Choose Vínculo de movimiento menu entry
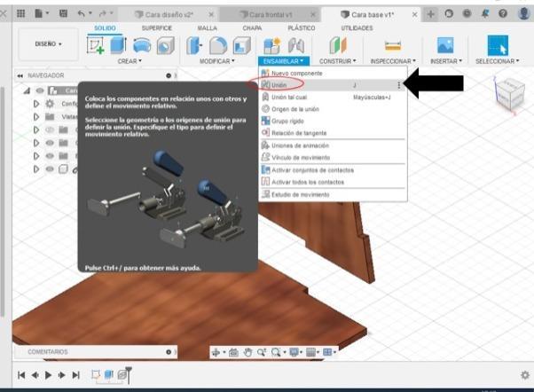The image size is (534, 392). [333, 158]
